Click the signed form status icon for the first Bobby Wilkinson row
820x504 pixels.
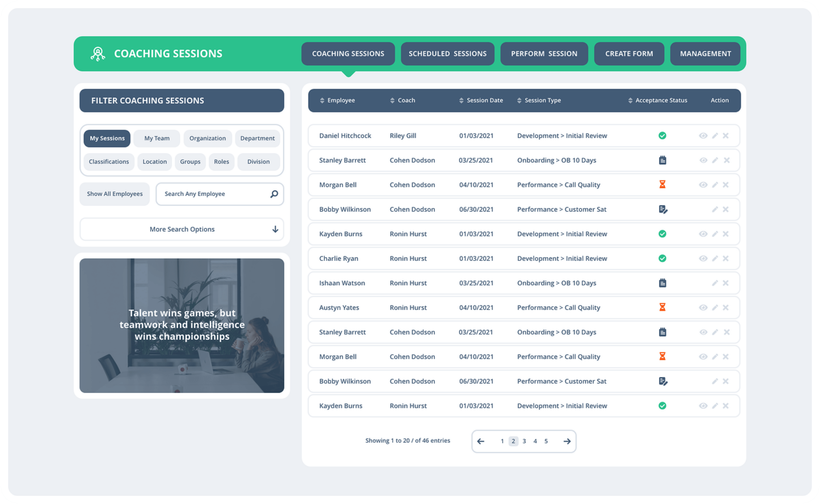[x=663, y=209]
